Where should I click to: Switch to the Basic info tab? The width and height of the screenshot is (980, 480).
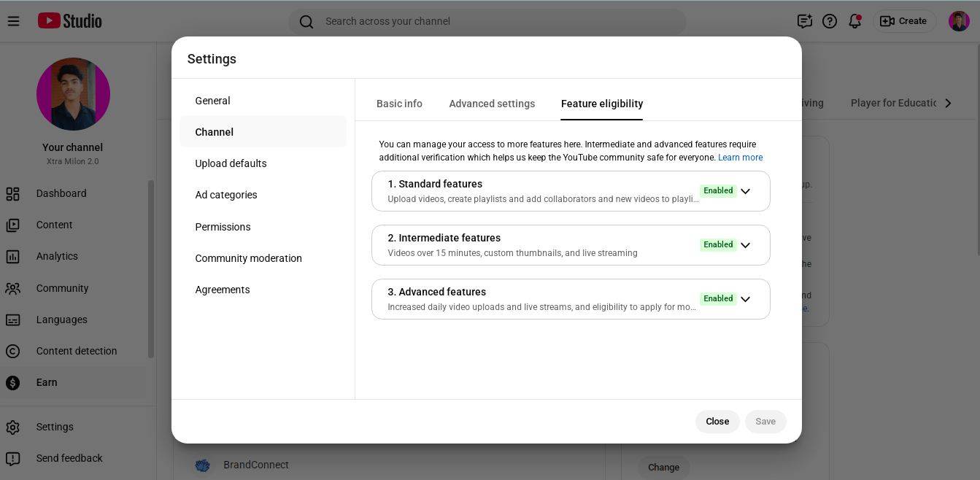pyautogui.click(x=399, y=104)
